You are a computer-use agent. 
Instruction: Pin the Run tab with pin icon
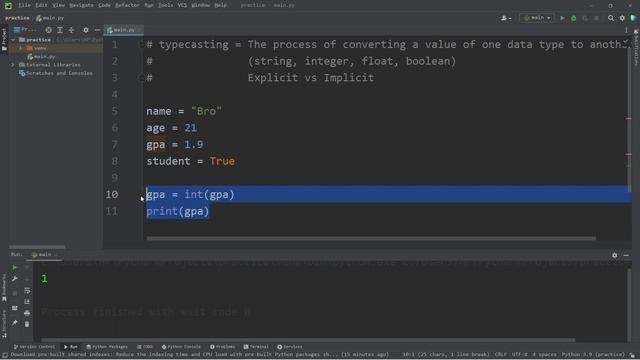pos(15,323)
